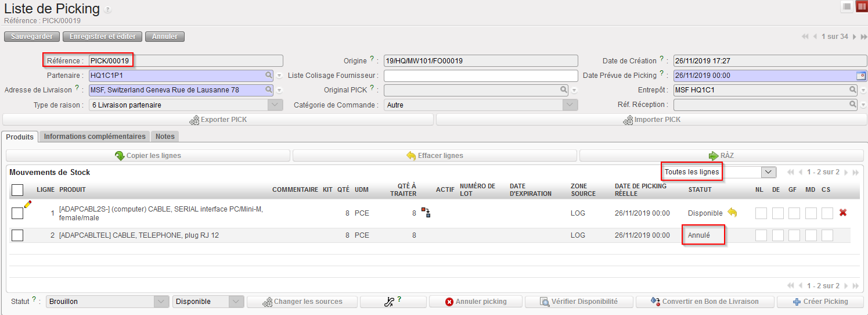Click the search icon in the Entrepôt field
The image size is (868, 315).
pos(852,90)
